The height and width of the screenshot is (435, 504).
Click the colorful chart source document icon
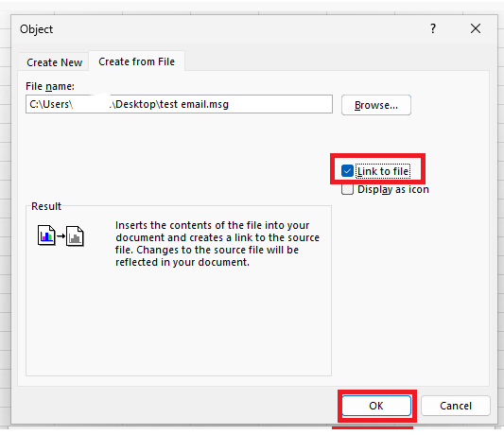[46, 235]
